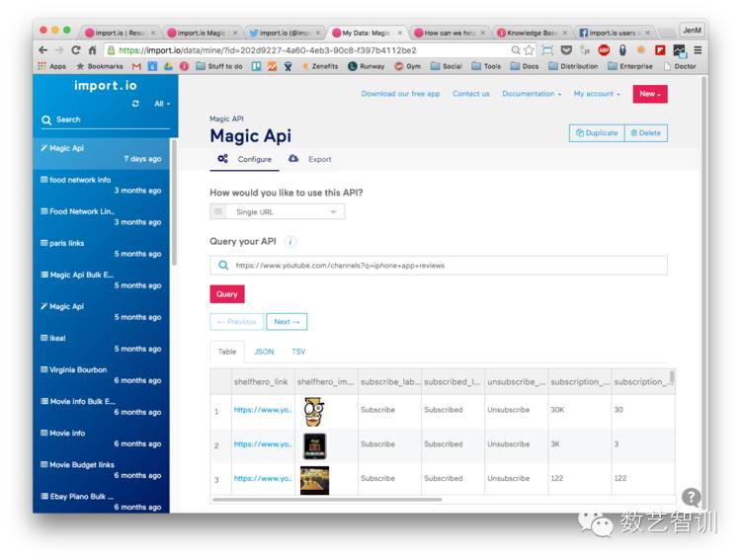741x560 pixels.
Task: Click the JenM profile button
Action: point(692,31)
